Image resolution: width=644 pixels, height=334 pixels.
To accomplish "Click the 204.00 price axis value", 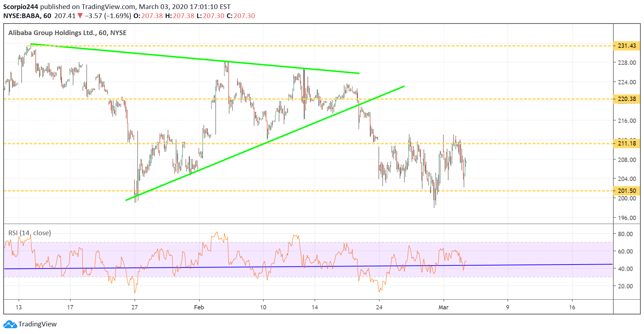I will point(627,179).
